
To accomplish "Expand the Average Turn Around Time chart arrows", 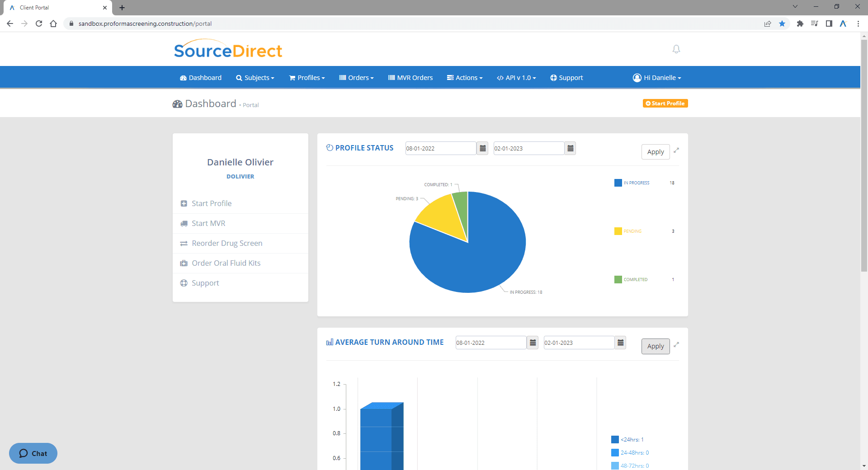I will pyautogui.click(x=676, y=345).
